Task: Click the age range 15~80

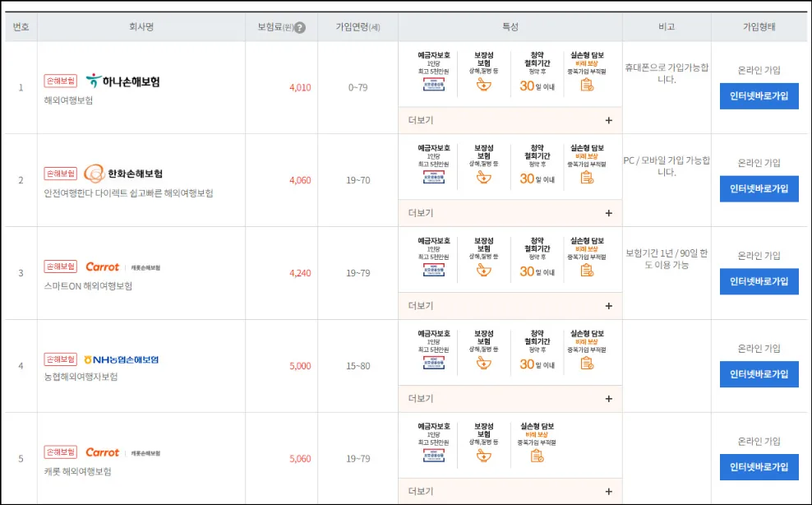Action: pos(358,366)
